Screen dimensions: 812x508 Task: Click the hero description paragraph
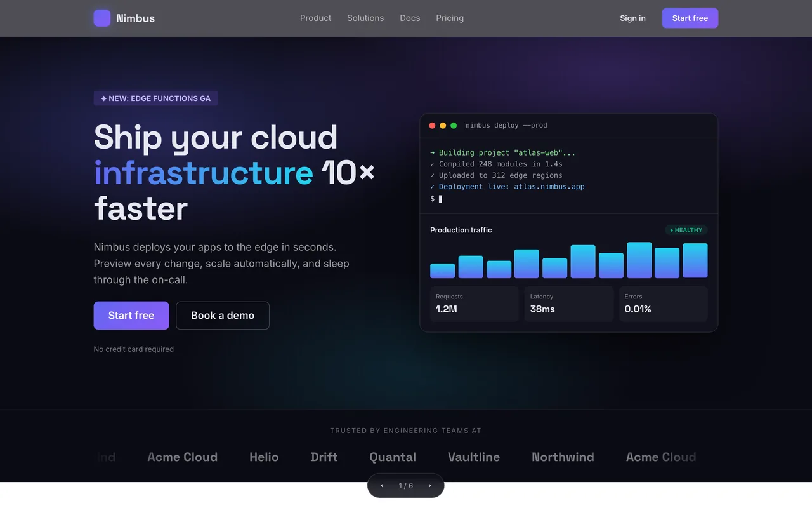click(221, 264)
